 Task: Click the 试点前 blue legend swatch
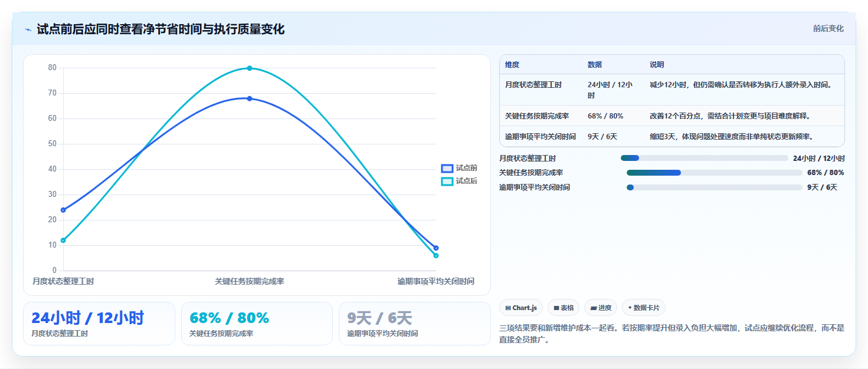[447, 168]
